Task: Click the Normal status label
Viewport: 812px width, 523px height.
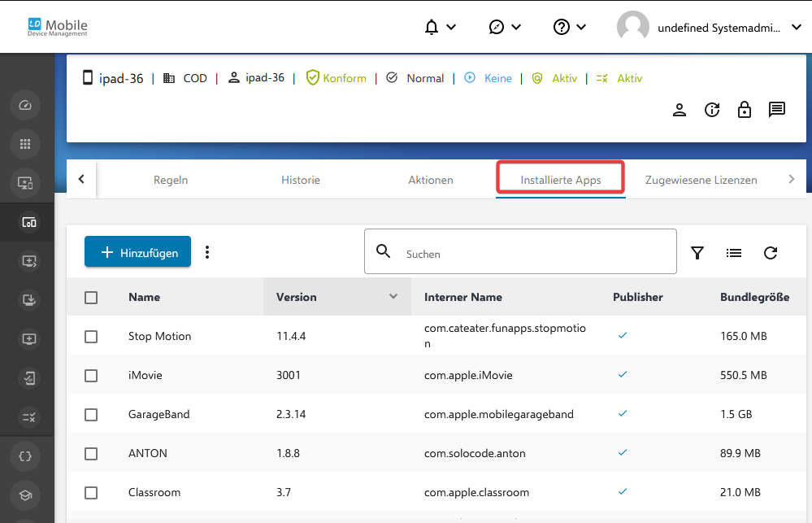Action: [x=425, y=78]
